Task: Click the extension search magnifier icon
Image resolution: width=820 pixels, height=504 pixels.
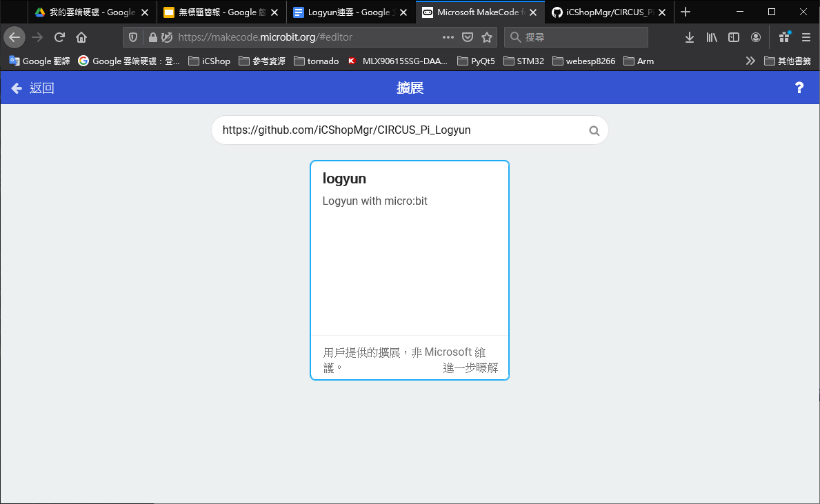Action: point(594,131)
